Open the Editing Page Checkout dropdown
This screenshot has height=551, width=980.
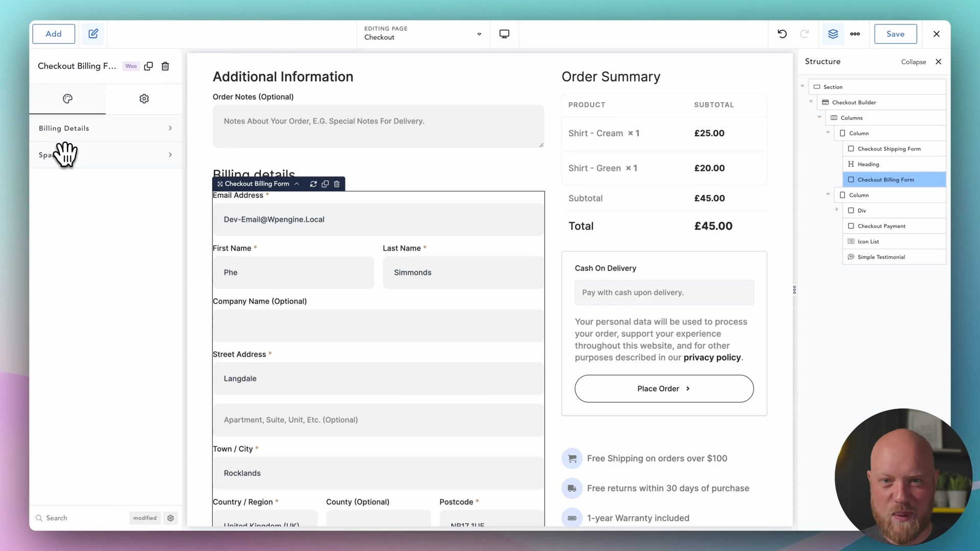click(x=423, y=34)
